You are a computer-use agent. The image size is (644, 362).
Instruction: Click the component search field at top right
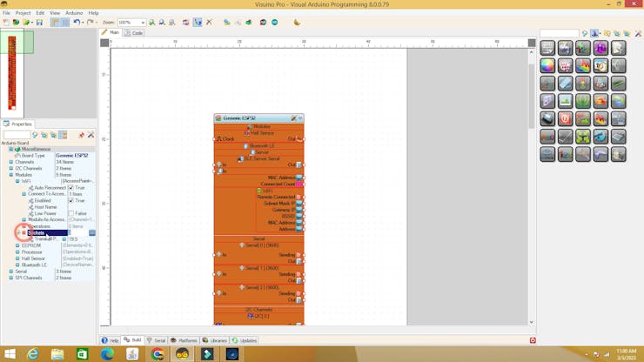click(x=559, y=34)
